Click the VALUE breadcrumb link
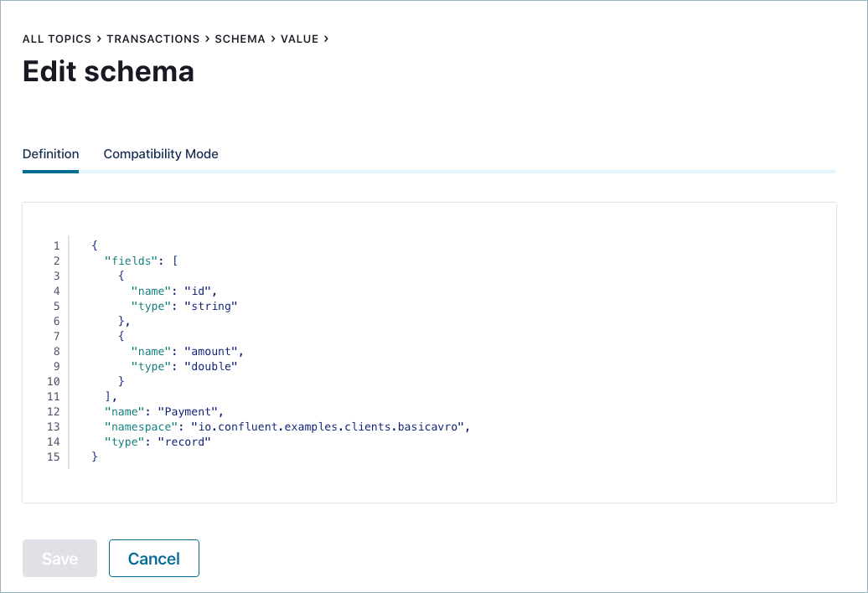 [x=299, y=39]
